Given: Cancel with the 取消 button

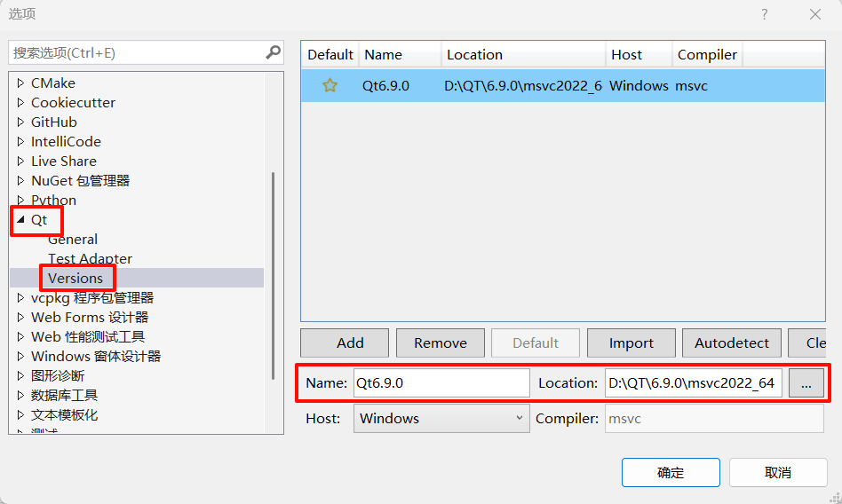Looking at the screenshot, I should coord(778,472).
